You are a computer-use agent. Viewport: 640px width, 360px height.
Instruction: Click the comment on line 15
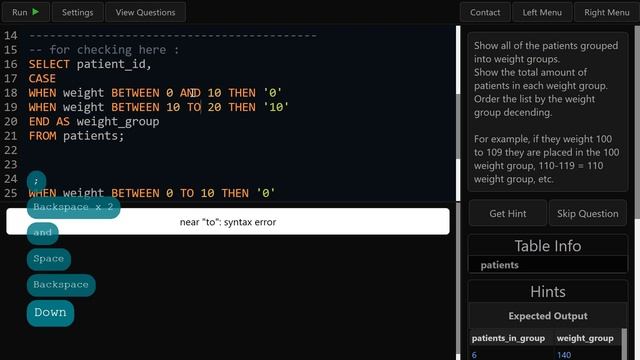(104, 50)
